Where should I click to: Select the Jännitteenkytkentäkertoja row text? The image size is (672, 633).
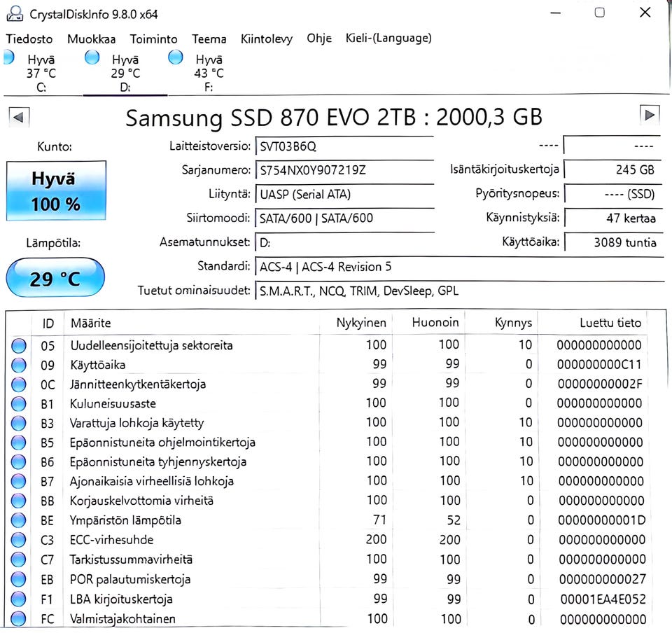tap(138, 384)
